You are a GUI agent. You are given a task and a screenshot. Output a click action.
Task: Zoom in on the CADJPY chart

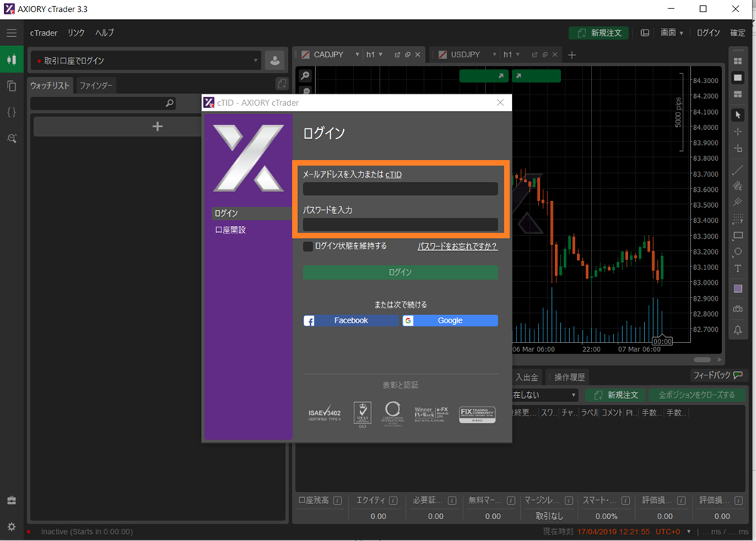(x=305, y=76)
